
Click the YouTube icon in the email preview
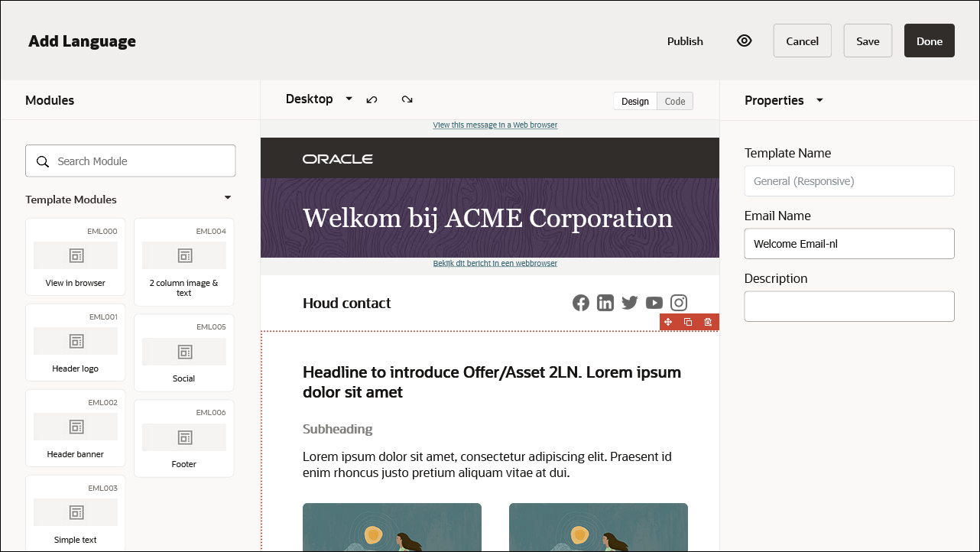click(654, 303)
